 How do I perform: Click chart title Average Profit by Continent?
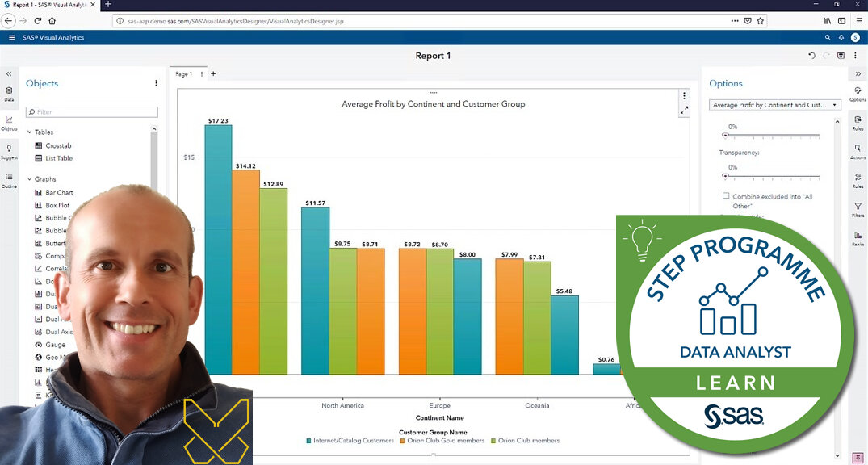pyautogui.click(x=433, y=103)
